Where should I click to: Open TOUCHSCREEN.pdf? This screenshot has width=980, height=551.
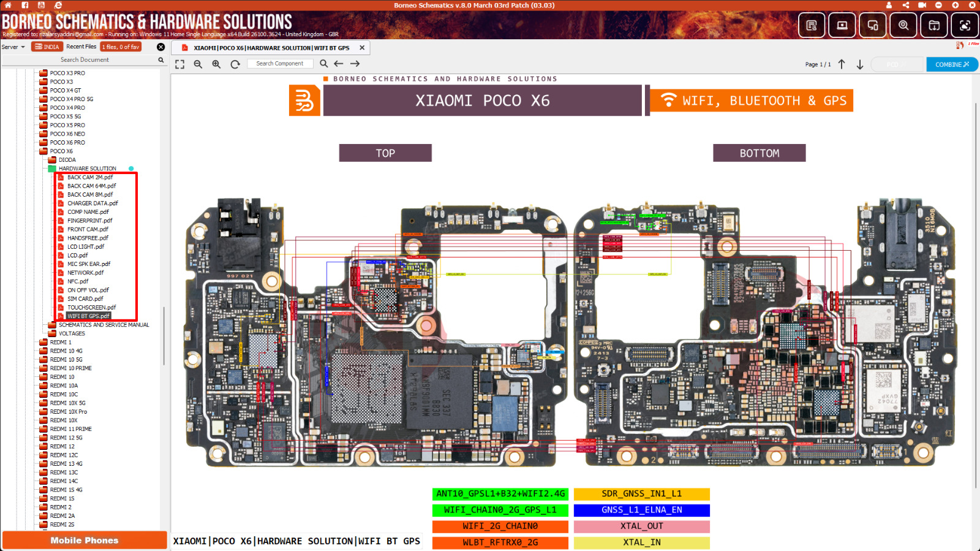[x=91, y=308]
